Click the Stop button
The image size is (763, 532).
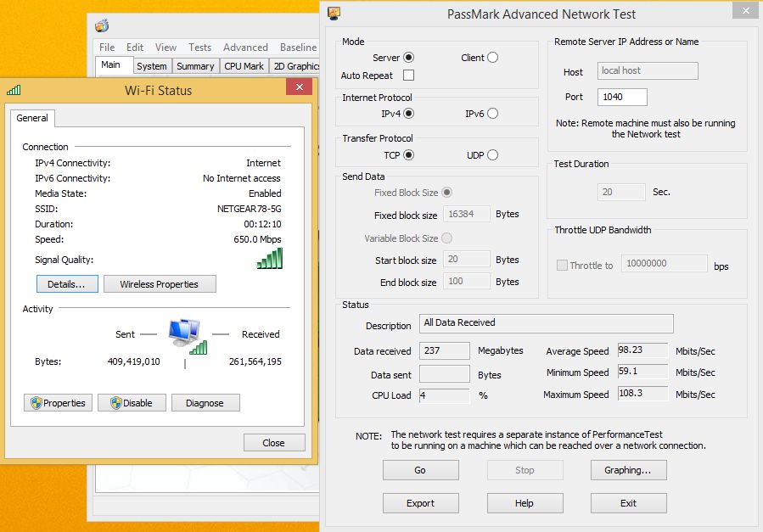coord(525,470)
